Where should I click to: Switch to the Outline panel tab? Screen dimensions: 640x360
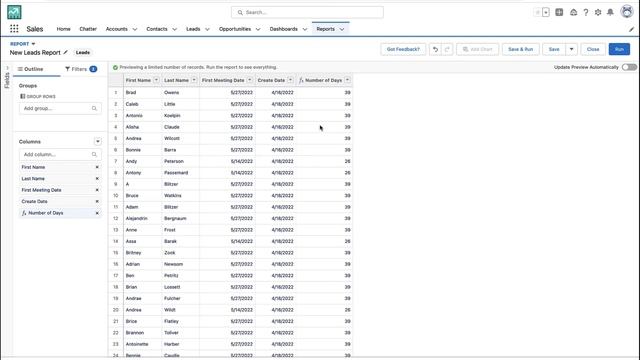(x=31, y=69)
